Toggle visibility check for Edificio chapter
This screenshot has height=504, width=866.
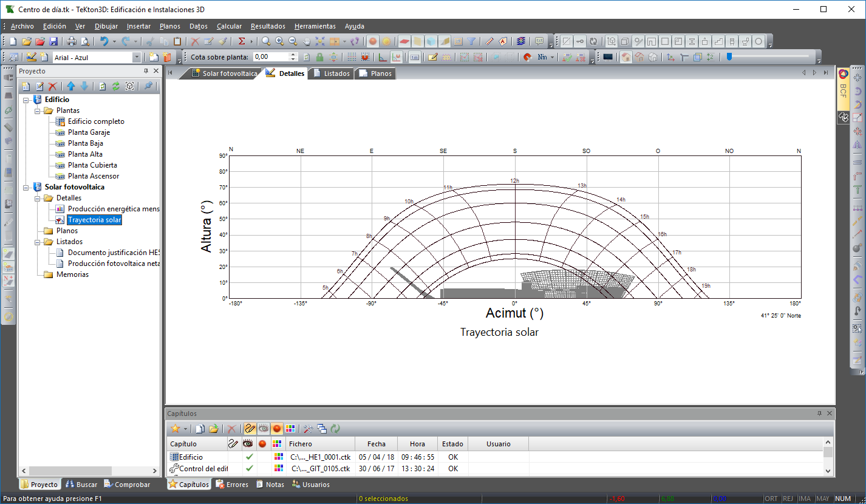point(249,457)
